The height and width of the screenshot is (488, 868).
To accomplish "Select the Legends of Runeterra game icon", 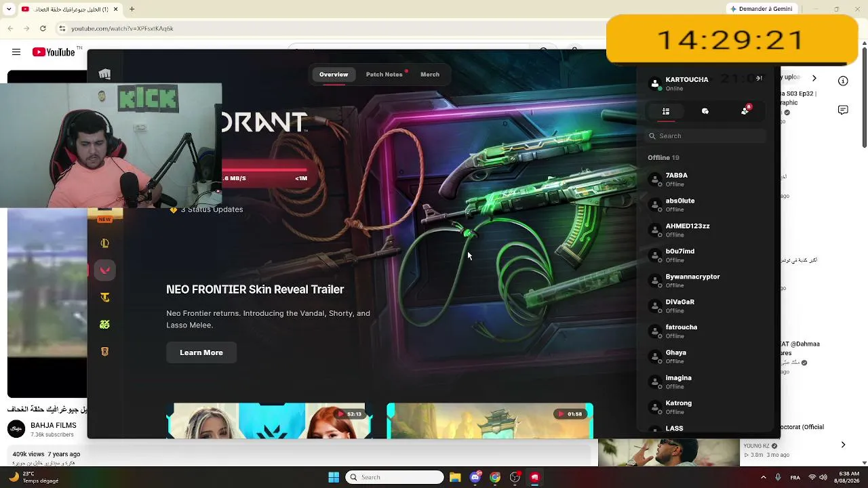I will pos(104,352).
